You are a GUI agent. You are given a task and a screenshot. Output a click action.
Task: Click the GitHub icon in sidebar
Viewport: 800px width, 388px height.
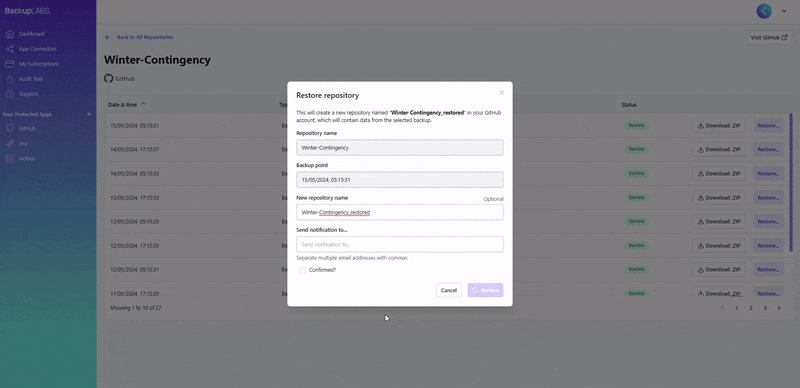(x=10, y=129)
